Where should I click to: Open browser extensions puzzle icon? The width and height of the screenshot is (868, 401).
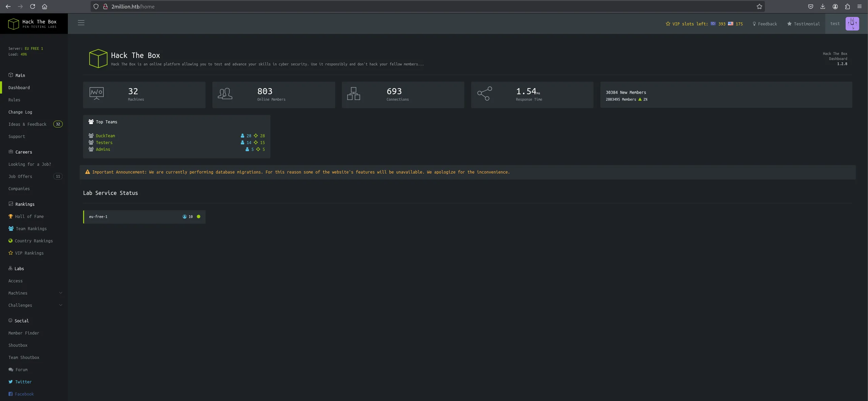tap(847, 6)
